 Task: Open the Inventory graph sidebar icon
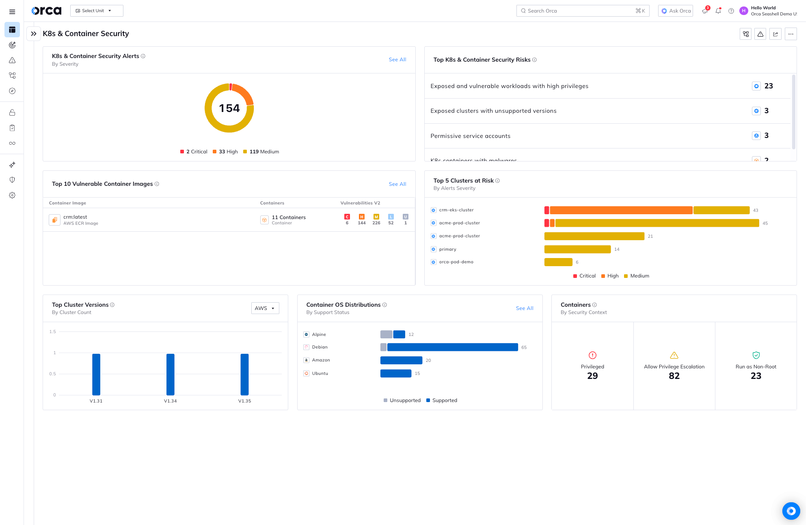tap(12, 75)
